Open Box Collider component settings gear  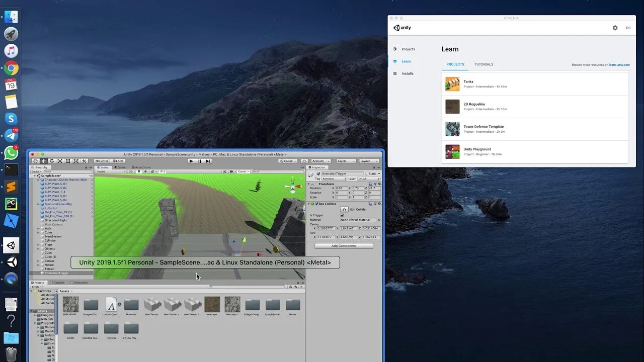point(379,204)
